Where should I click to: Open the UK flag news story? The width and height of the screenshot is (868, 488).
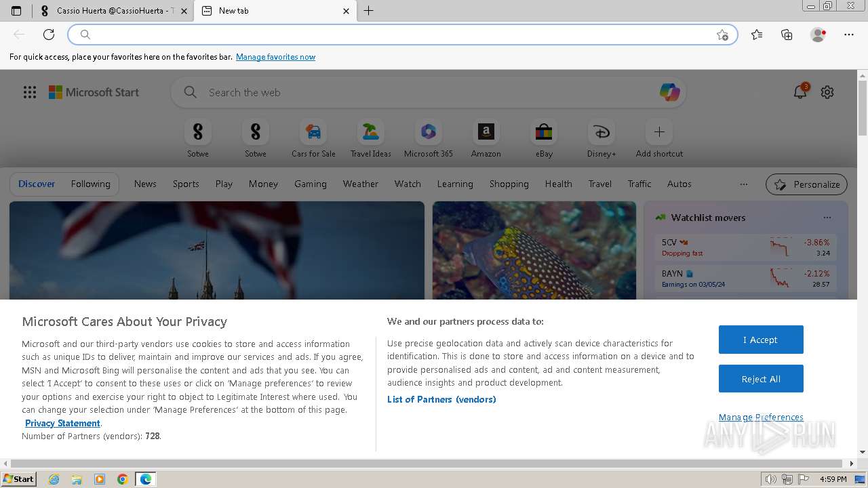[217, 250]
